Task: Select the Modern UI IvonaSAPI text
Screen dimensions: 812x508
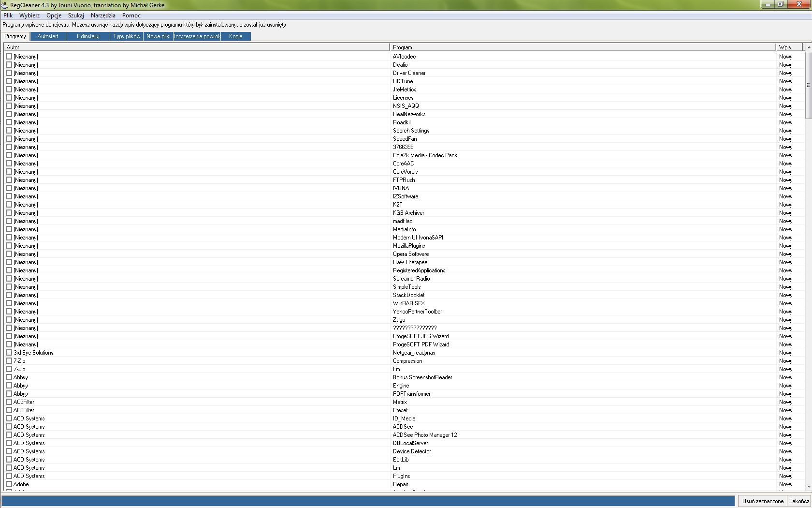Action: click(418, 238)
